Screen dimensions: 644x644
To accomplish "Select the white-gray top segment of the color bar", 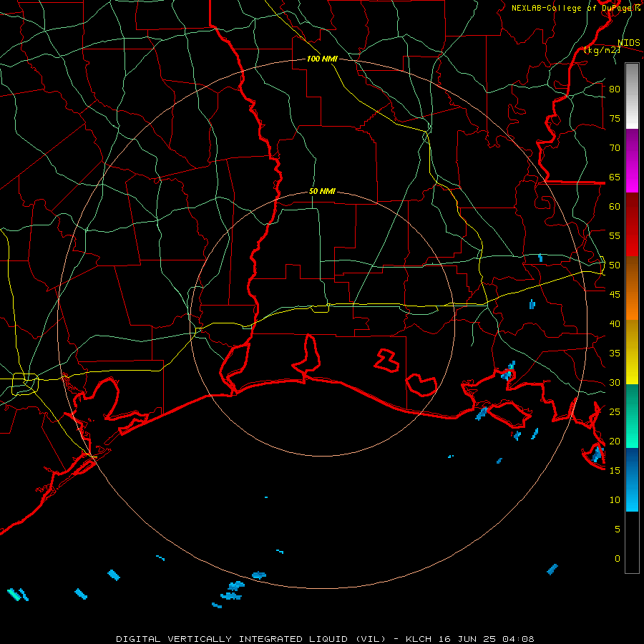I will pos(632,96).
